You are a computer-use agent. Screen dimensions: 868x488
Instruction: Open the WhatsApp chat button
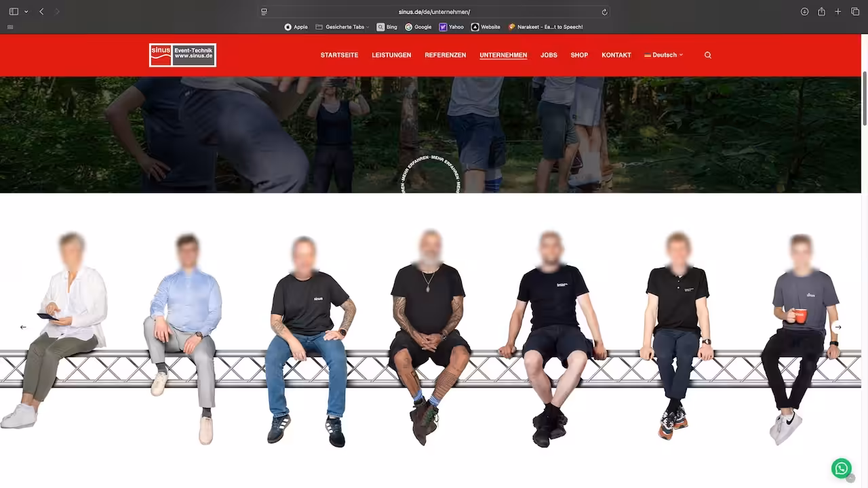[x=841, y=468]
